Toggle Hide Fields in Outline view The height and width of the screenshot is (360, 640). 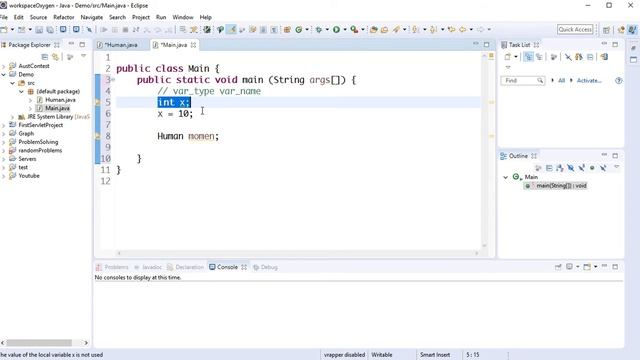coord(570,168)
